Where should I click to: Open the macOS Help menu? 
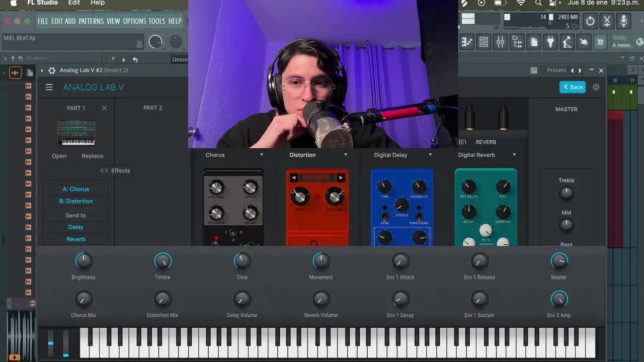pyautogui.click(x=98, y=3)
